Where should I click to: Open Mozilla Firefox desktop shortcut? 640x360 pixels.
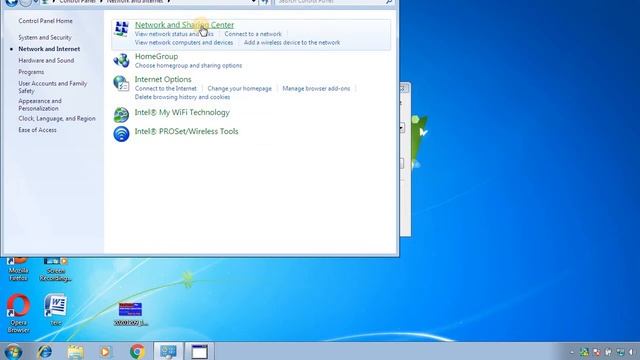point(18,269)
